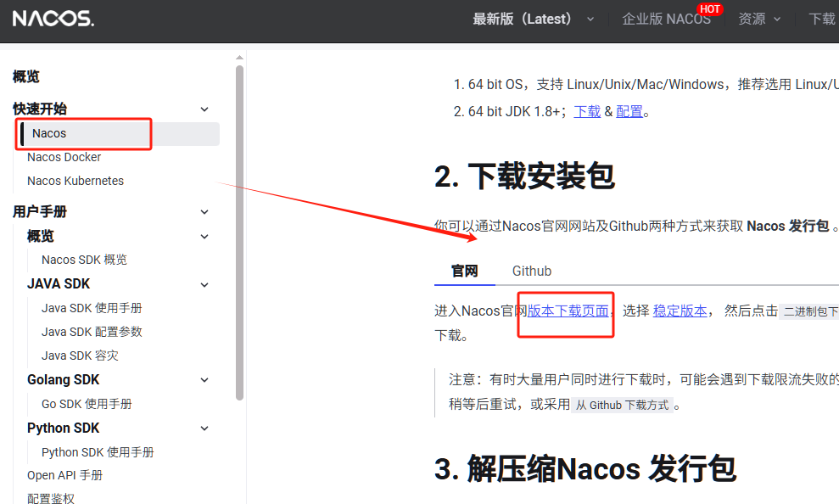Open the Nacos Kubernetes sidebar page
Screen dimensions: 839x504
point(76,181)
